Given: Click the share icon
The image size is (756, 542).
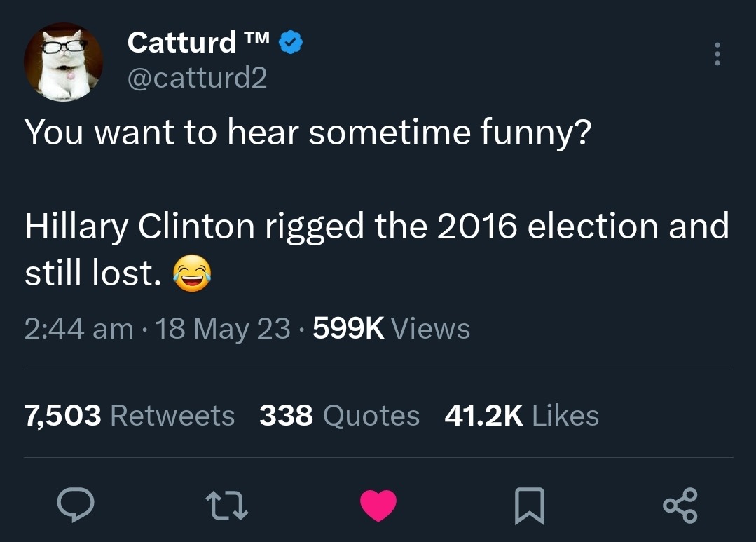Looking at the screenshot, I should 680,506.
